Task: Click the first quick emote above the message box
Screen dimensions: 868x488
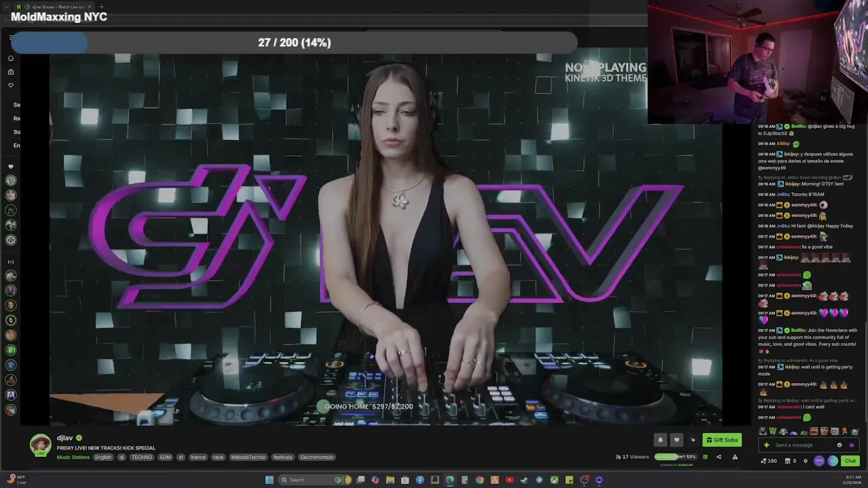Action: [x=763, y=431]
